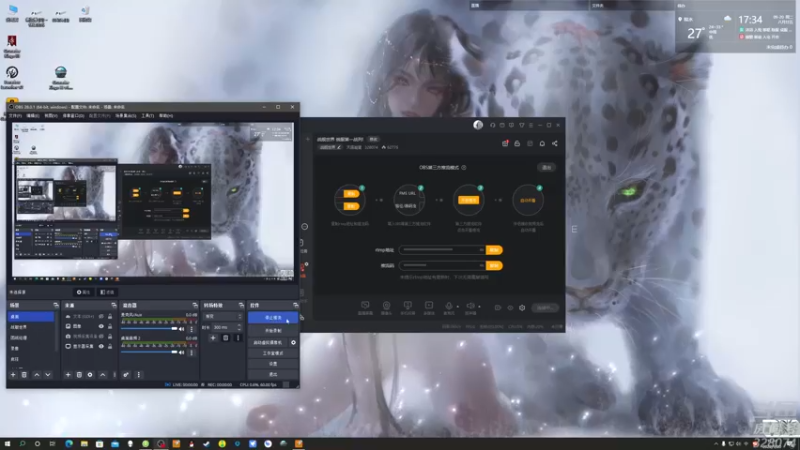800x450 pixels.
Task: Add a new scene with plus icon
Action: tap(13, 375)
